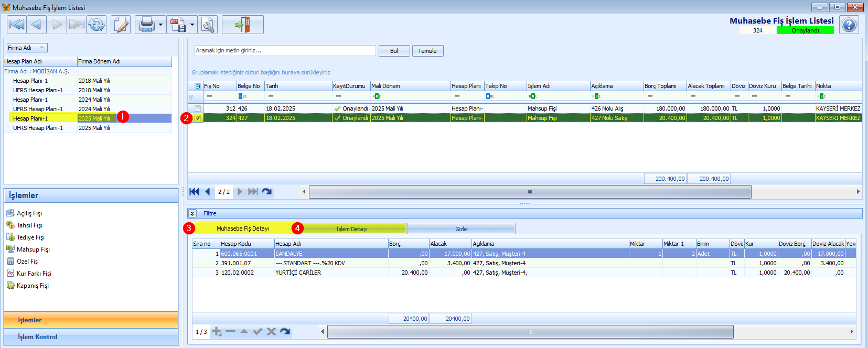Click fiş grid navigator refresh icon
The image size is (868, 348).
coord(266,192)
